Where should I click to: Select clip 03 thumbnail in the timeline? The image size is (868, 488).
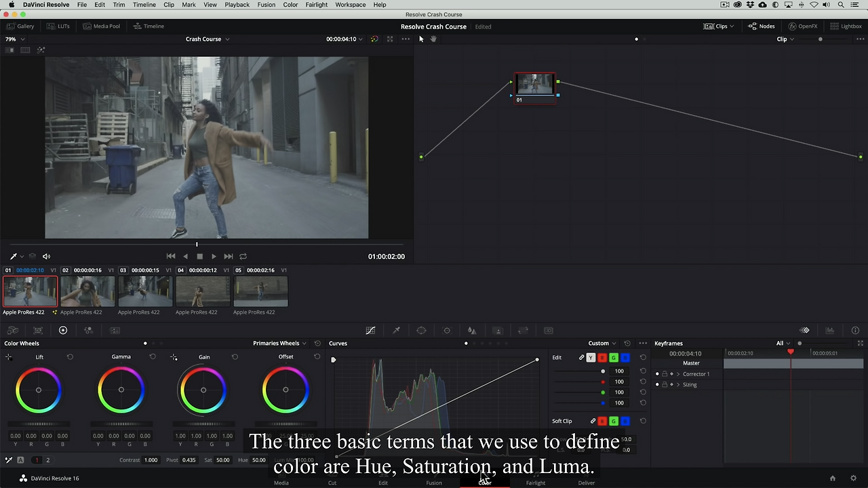(x=145, y=291)
